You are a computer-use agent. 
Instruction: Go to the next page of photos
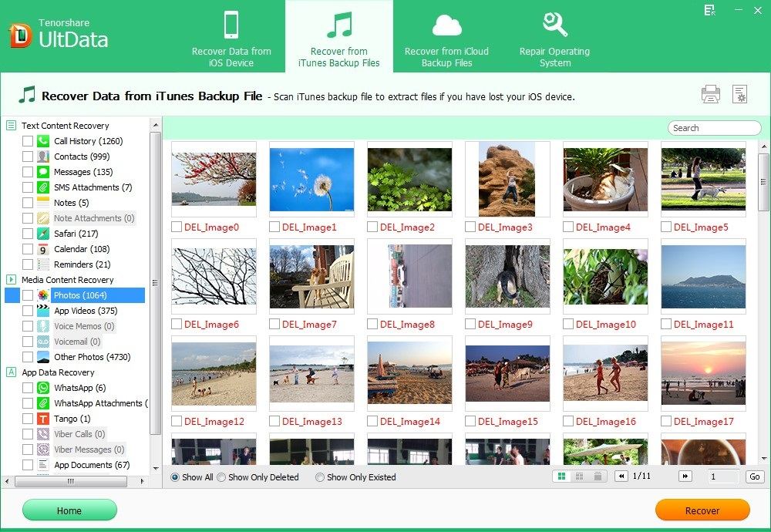coord(685,476)
